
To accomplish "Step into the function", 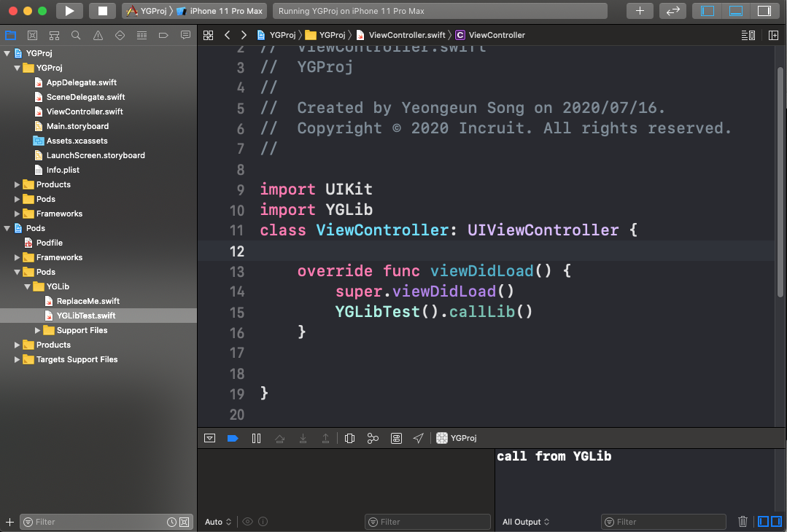I will click(303, 438).
